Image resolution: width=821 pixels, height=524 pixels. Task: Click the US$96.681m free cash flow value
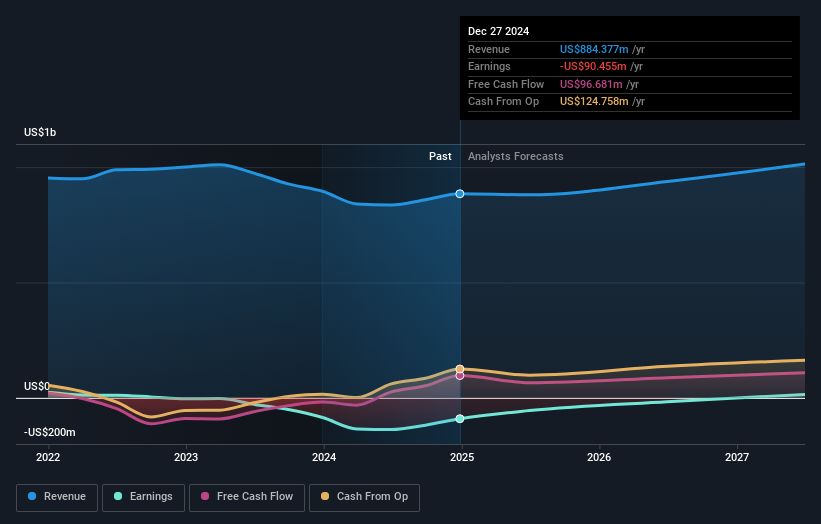point(591,84)
